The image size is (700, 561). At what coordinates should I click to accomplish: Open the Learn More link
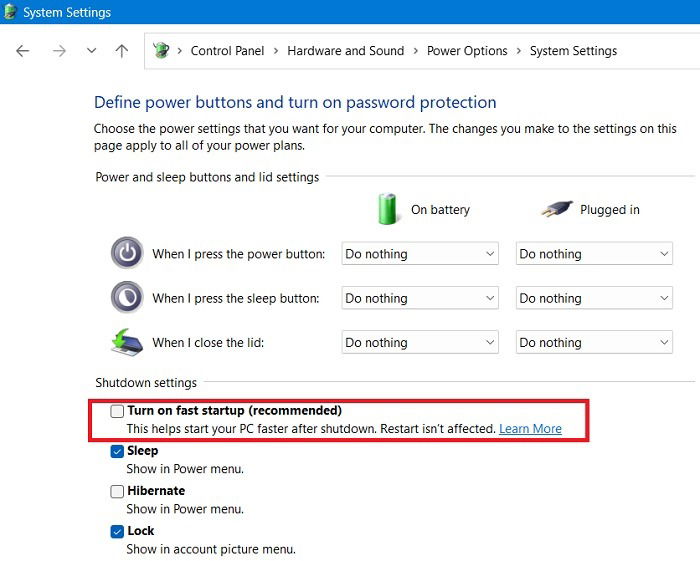click(x=530, y=429)
